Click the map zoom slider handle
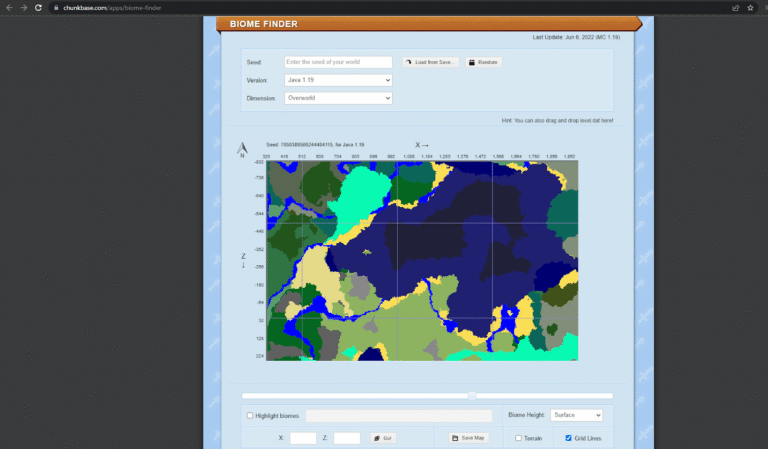The height and width of the screenshot is (449, 768). (x=472, y=396)
